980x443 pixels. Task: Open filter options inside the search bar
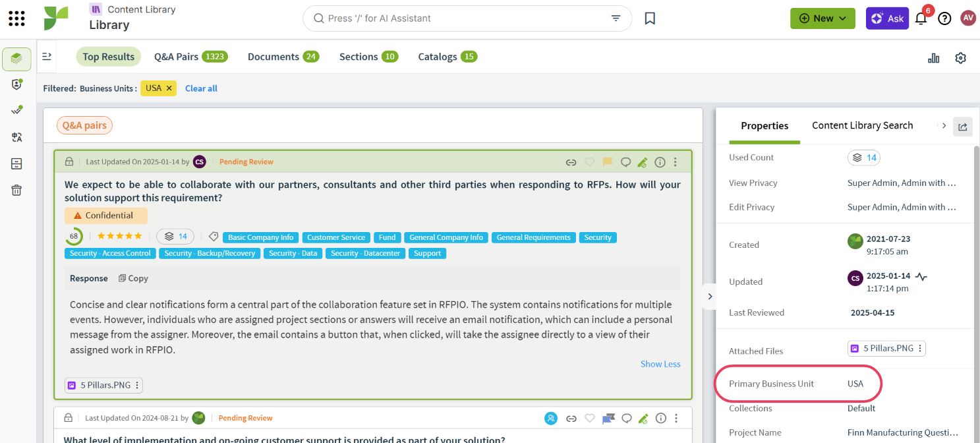(616, 18)
